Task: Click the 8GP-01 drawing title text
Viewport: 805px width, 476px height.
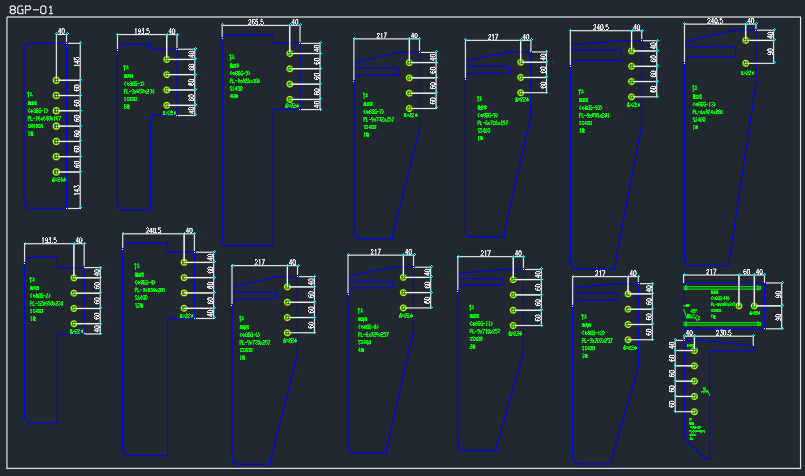Action: (32, 9)
